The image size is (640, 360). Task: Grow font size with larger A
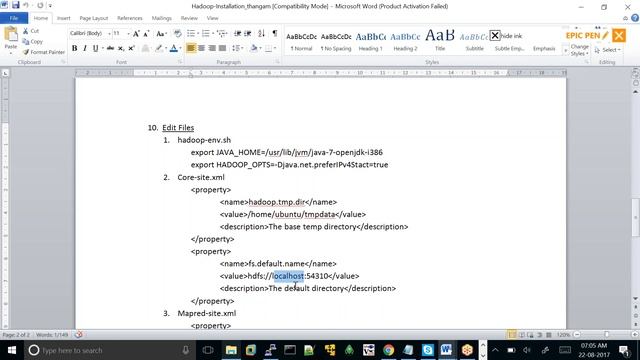coord(136,34)
